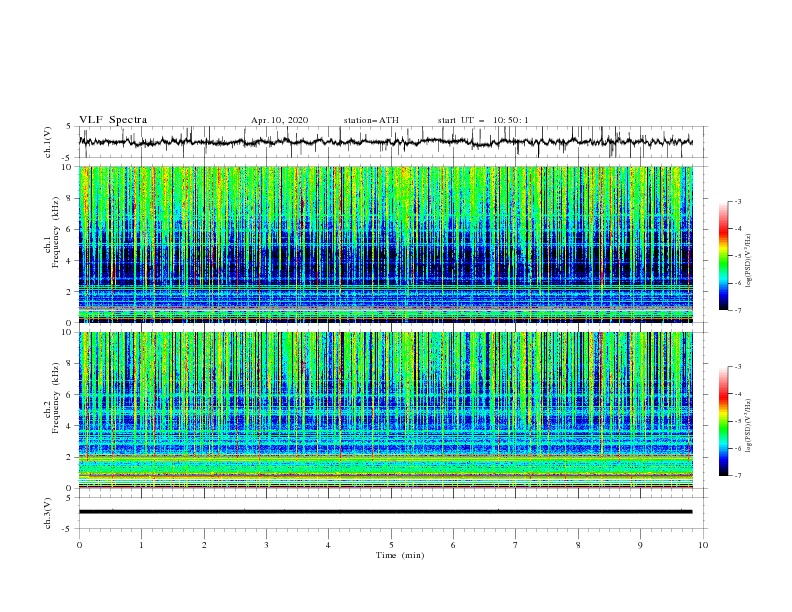Click the "-7" tick on lower colorbar
Image resolution: width=792 pixels, height=612 pixels.
[737, 475]
